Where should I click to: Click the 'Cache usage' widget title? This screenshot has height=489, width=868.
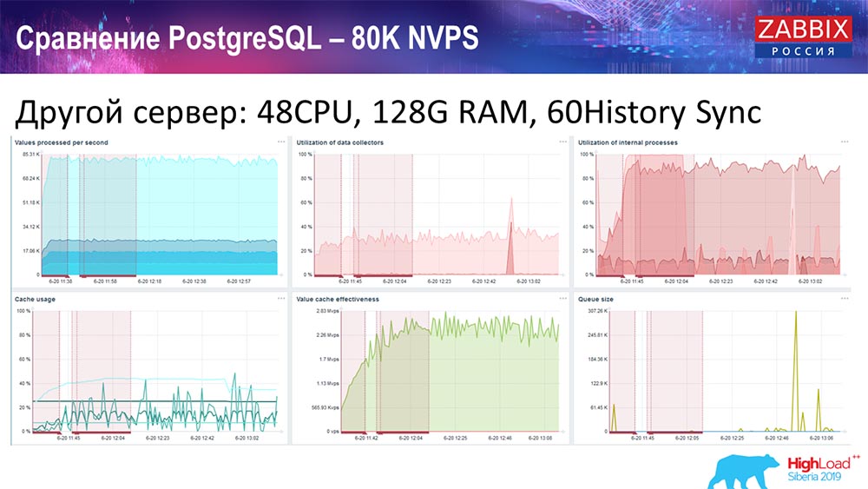[x=35, y=299]
